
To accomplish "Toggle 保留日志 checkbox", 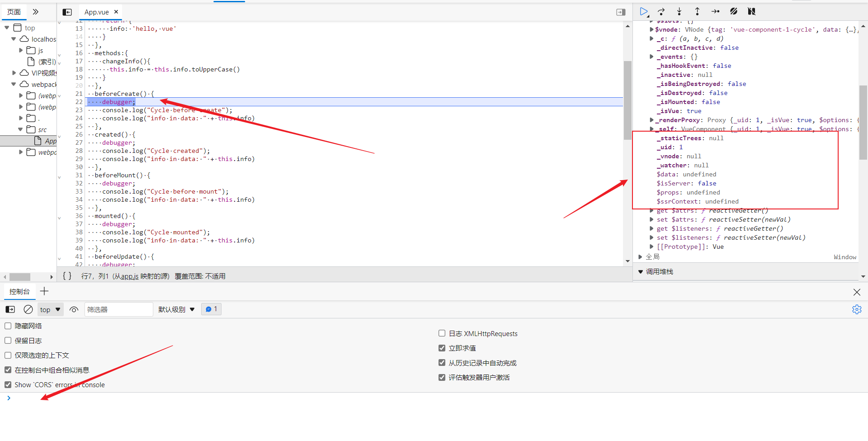I will click(x=8, y=341).
